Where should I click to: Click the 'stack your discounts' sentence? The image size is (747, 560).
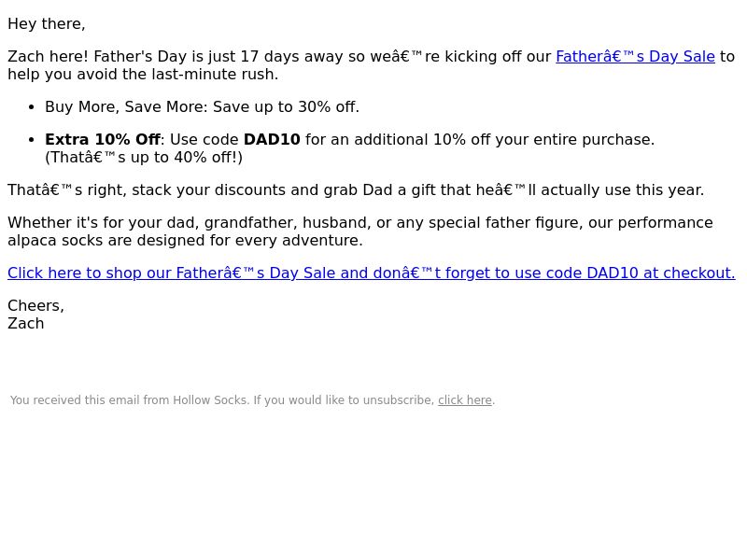pos(356,190)
